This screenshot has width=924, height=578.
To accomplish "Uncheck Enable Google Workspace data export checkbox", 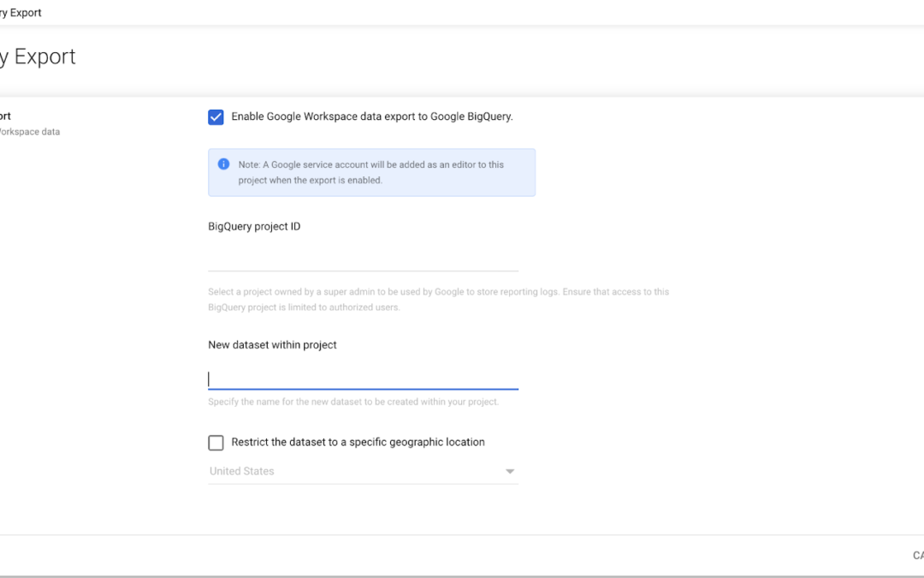I will (216, 116).
